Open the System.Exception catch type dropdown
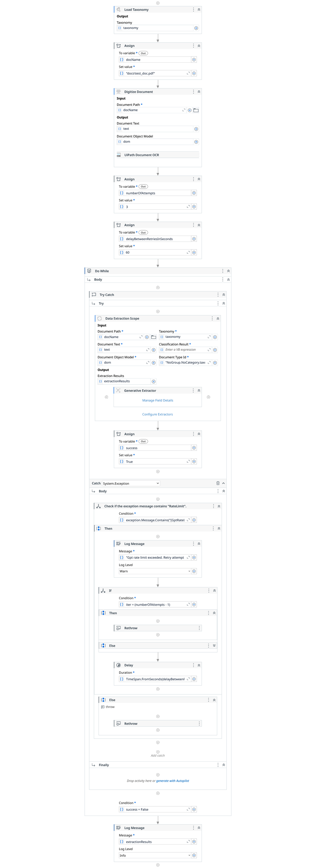 (x=131, y=484)
